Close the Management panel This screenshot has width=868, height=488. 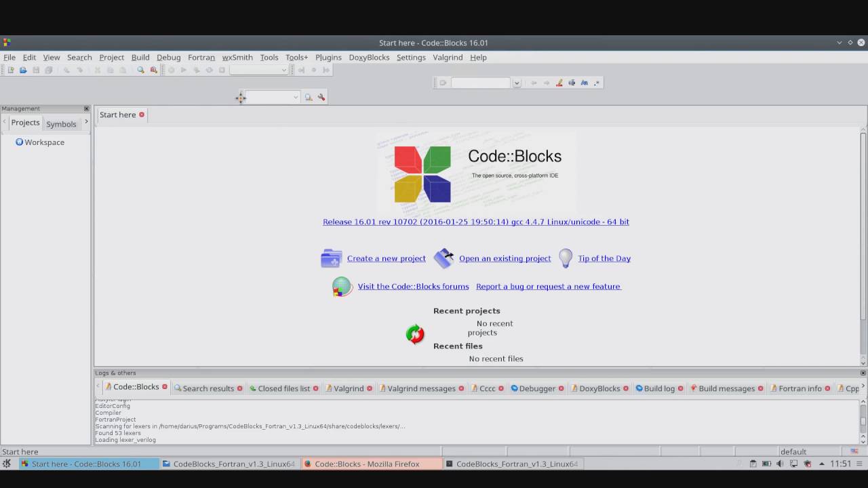click(86, 108)
